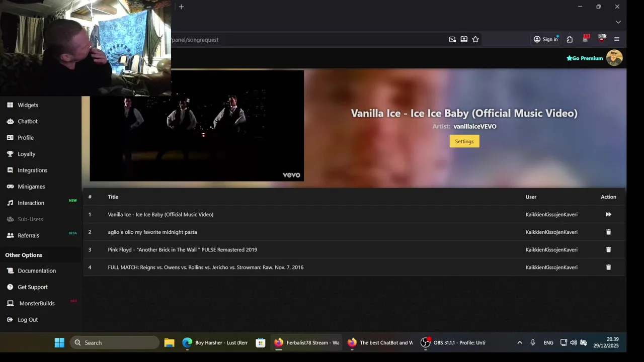Open the browser hamburger menu
This screenshot has width=644, height=362.
(617, 39)
